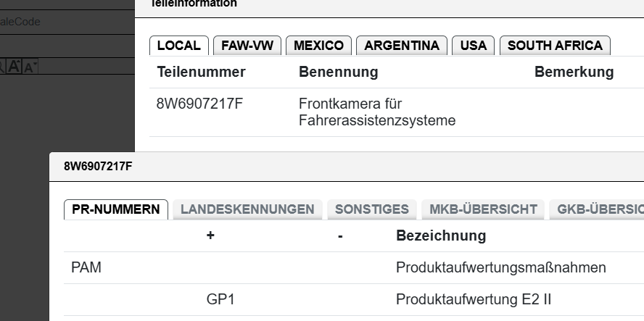Select the SOUTH AFRICA tab

click(x=555, y=46)
